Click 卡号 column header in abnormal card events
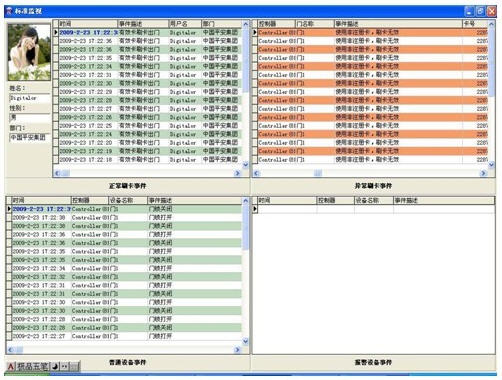 [x=475, y=24]
